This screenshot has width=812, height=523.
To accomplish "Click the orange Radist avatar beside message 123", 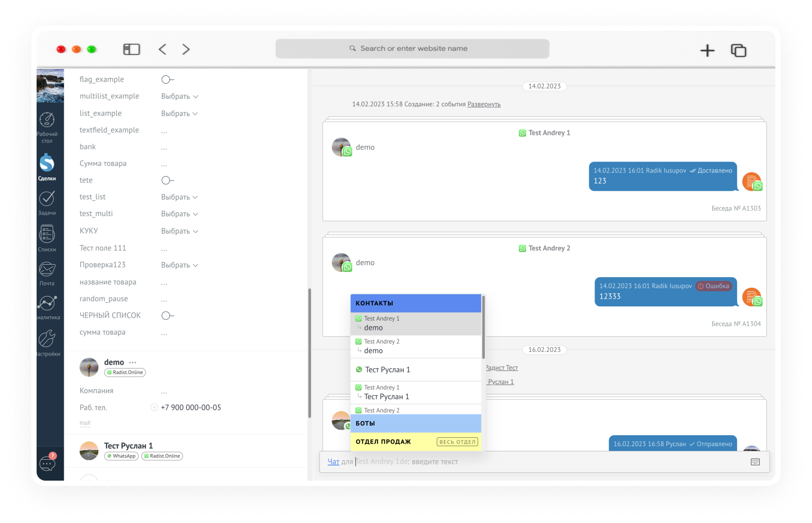I will coord(752,181).
